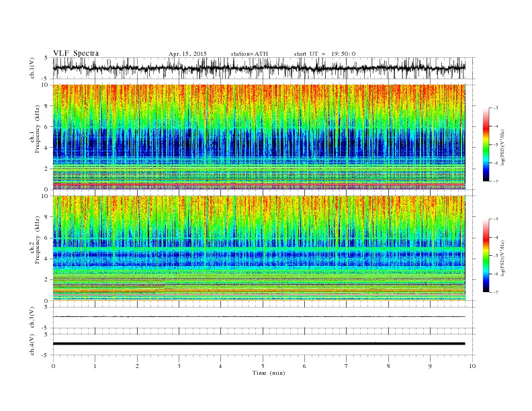Click the ch.3 voltage waveform trace
Screen dimensions: 532x411
(259, 317)
